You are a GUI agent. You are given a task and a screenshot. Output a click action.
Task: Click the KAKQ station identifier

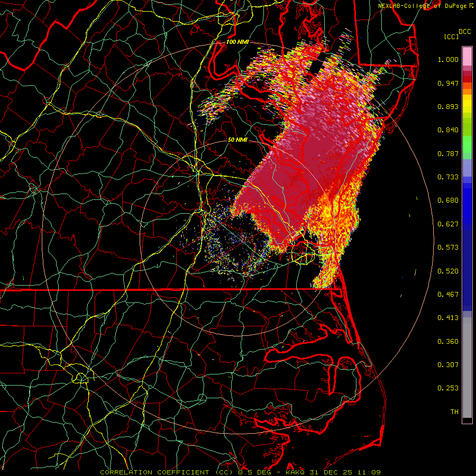(296, 472)
